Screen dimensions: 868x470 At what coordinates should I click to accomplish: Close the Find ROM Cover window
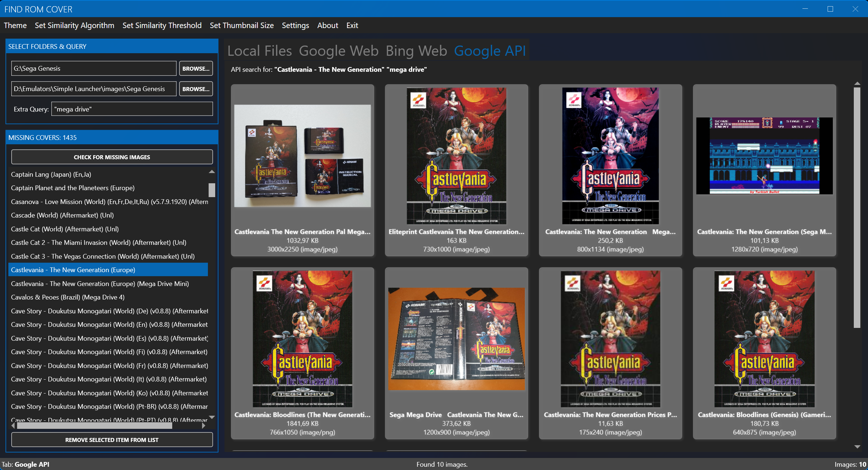point(856,9)
